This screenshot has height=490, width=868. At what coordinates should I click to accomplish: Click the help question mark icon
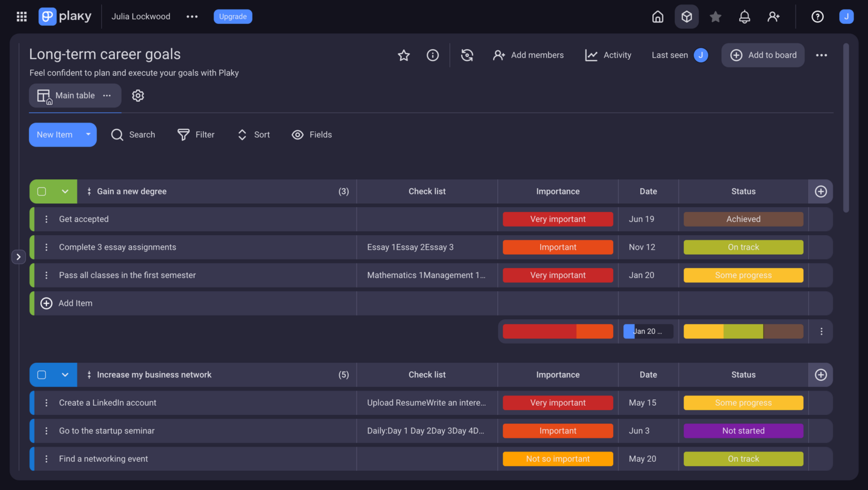pos(817,16)
